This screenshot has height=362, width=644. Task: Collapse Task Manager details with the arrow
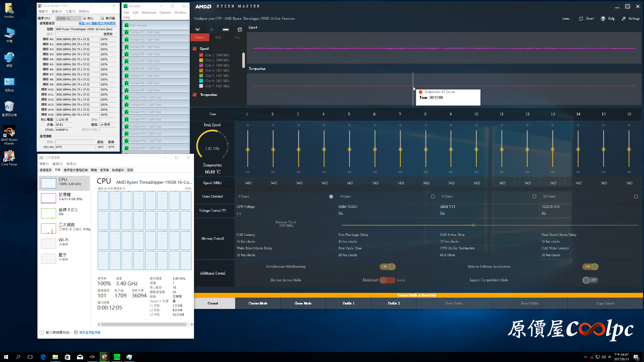coord(42,332)
